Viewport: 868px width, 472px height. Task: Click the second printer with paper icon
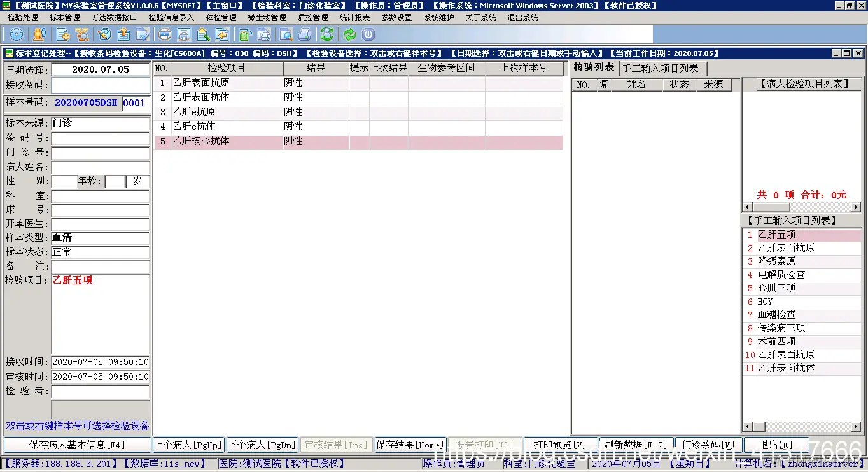point(184,34)
